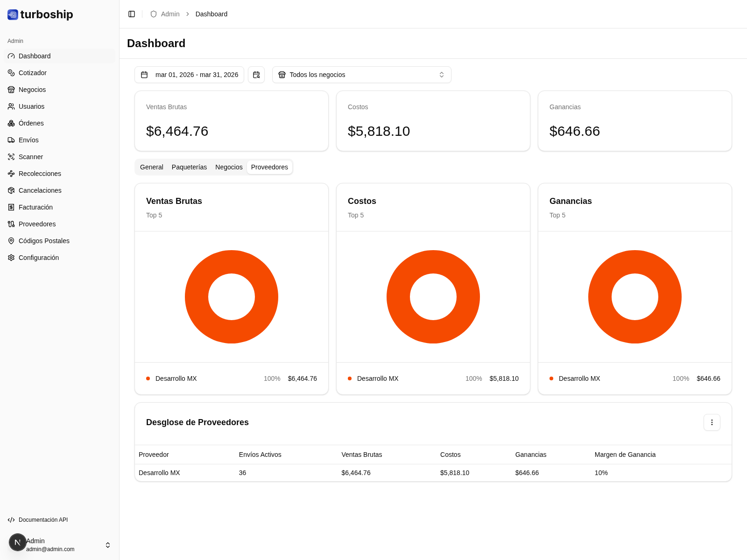Screen dimensions: 747x560
Task: Switch to the General tab
Action: coord(151,167)
